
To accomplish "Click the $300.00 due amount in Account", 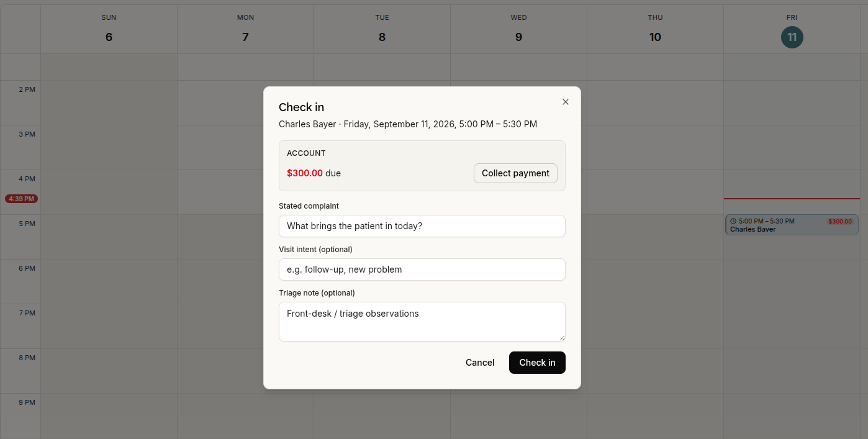I will pos(305,173).
